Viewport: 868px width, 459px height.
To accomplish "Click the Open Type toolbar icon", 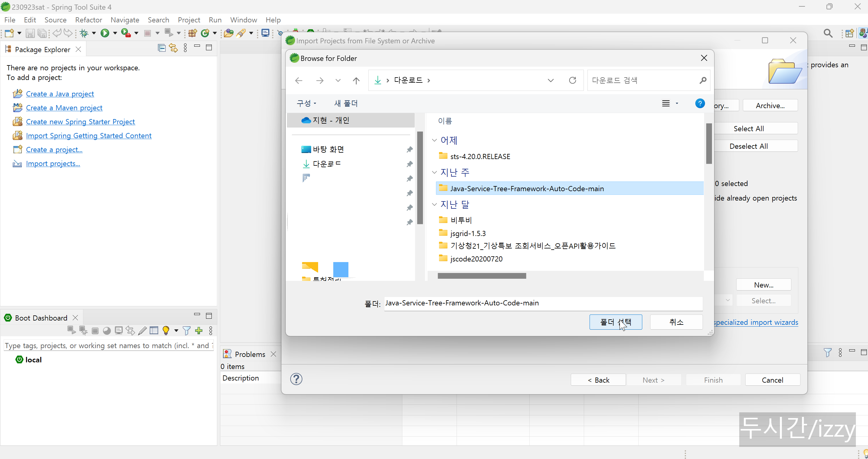I will point(228,33).
